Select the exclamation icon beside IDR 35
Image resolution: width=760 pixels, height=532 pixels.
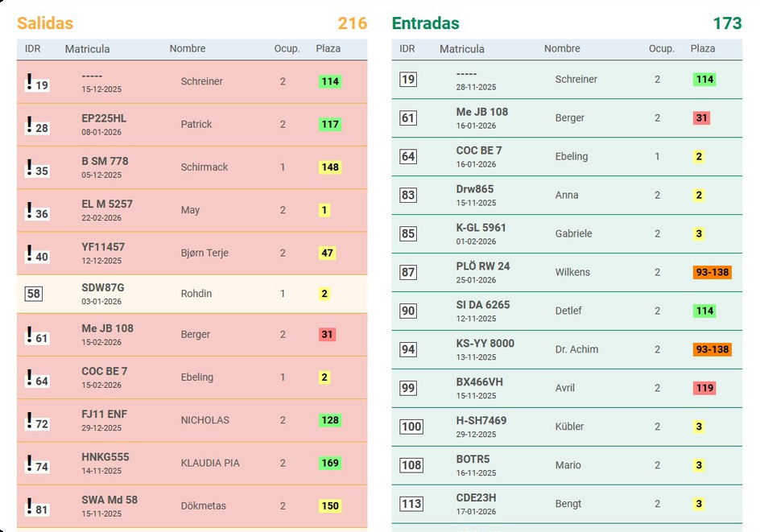30,167
